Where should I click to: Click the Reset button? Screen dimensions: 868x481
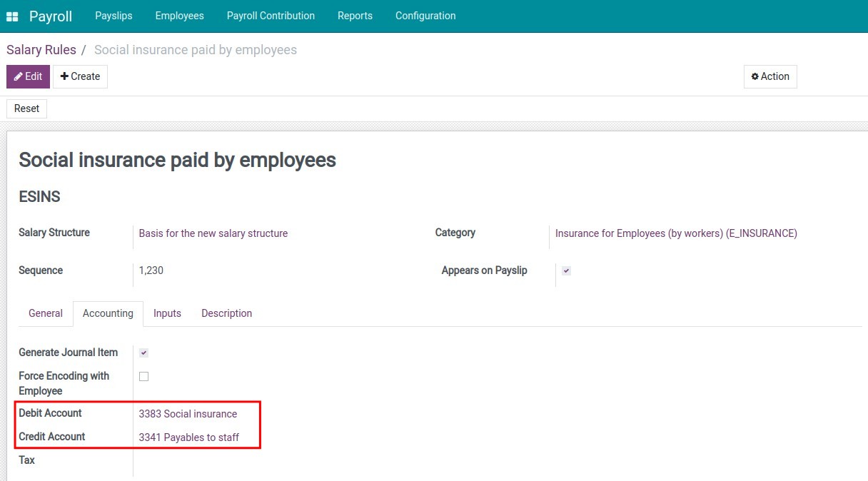click(x=26, y=108)
